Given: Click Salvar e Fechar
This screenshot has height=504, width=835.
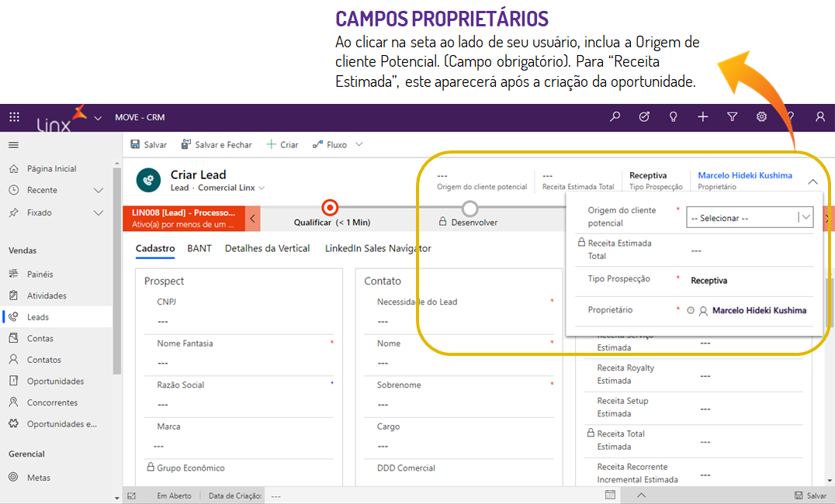Looking at the screenshot, I should [217, 145].
